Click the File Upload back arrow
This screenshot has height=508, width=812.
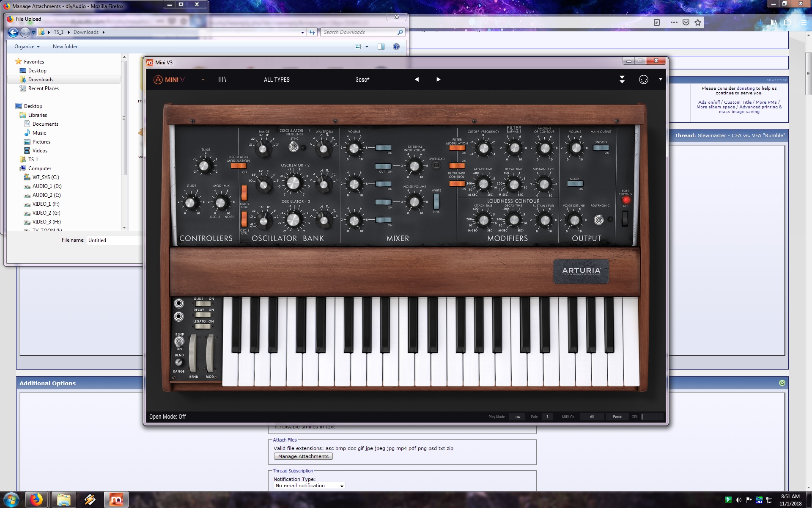(x=13, y=32)
